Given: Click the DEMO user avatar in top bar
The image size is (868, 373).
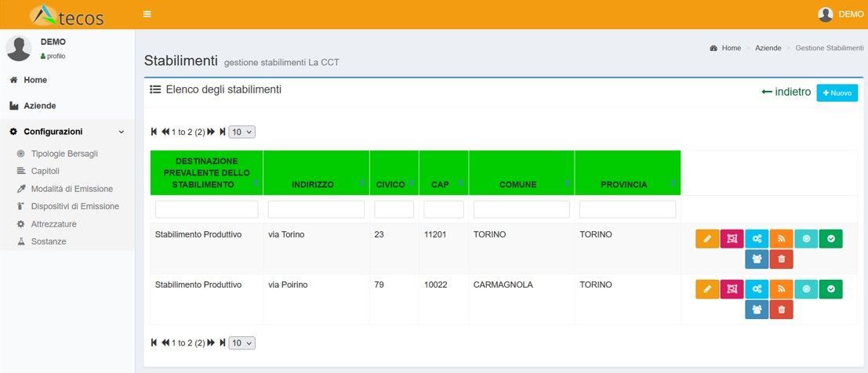Looking at the screenshot, I should point(825,14).
